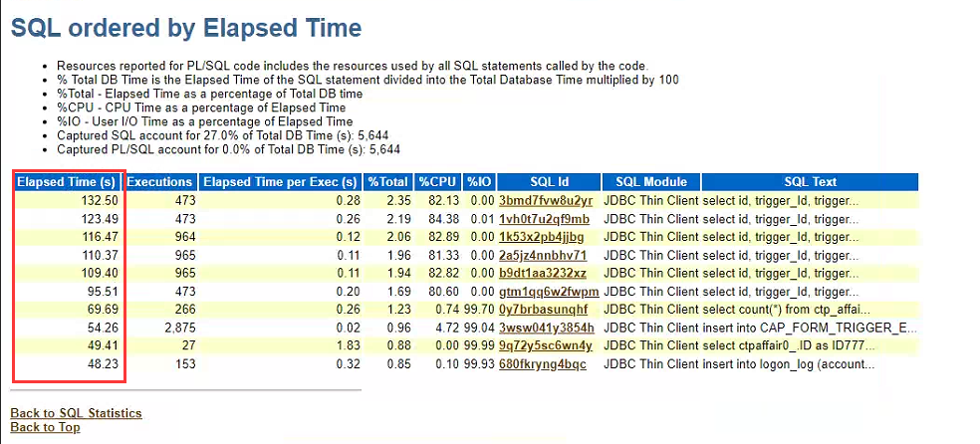The image size is (980, 444).
Task: Click the %IO value 99.99
Action: [x=479, y=345]
